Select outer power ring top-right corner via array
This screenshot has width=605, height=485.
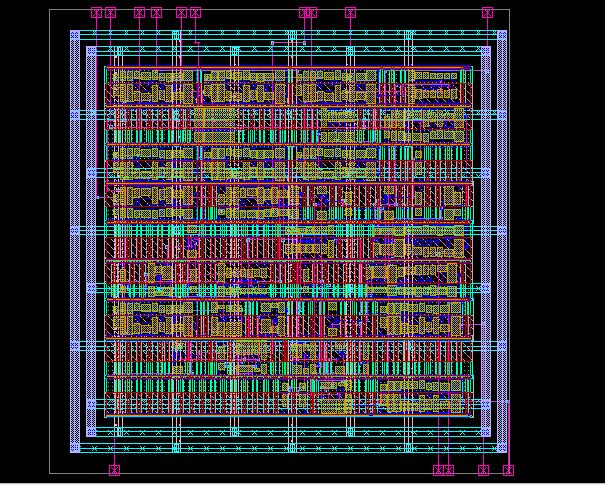(502, 35)
